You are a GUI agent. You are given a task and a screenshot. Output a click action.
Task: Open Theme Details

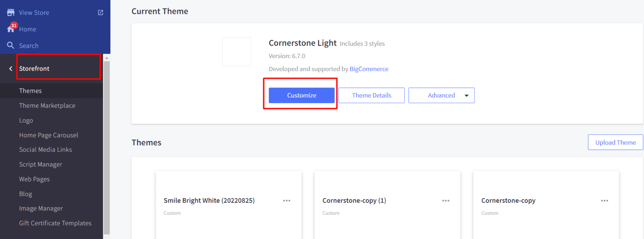click(372, 95)
